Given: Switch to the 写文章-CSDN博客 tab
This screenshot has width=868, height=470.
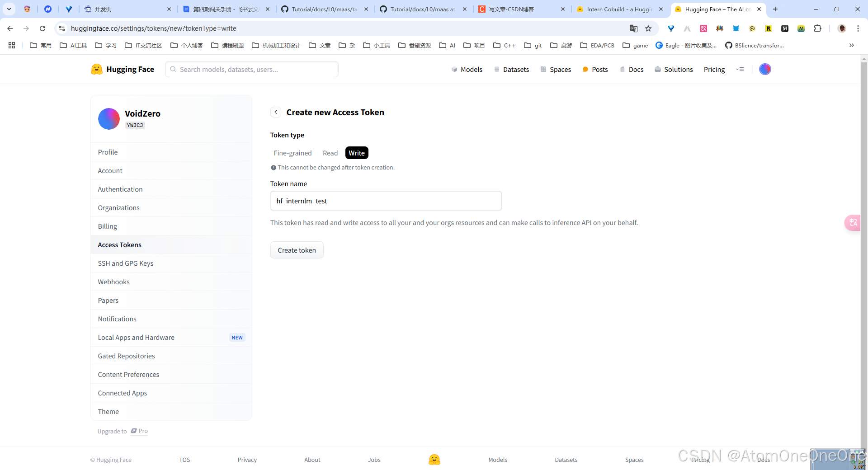Looking at the screenshot, I should click(520, 9).
